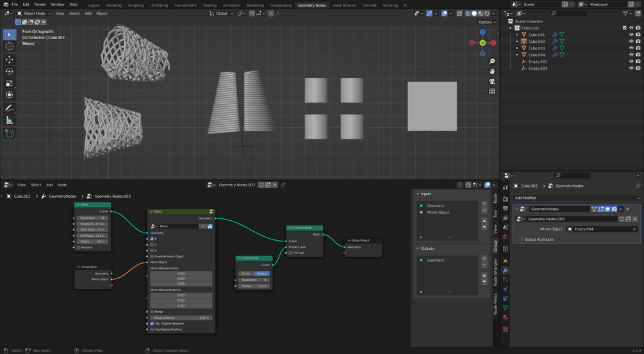
Task: Pin the Geometry Nodes.003 node tree
Action: (283, 184)
